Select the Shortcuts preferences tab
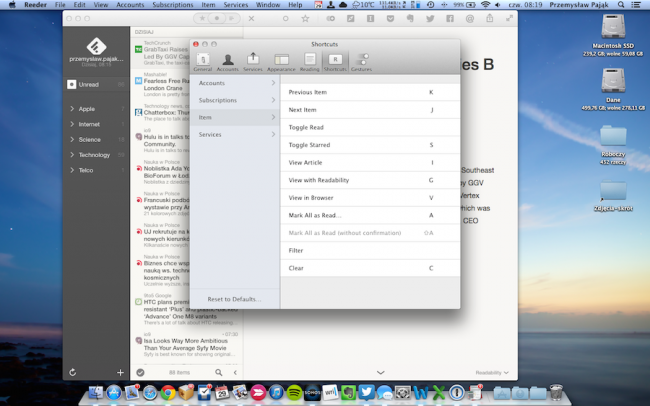This screenshot has width=650, height=406. (335, 62)
